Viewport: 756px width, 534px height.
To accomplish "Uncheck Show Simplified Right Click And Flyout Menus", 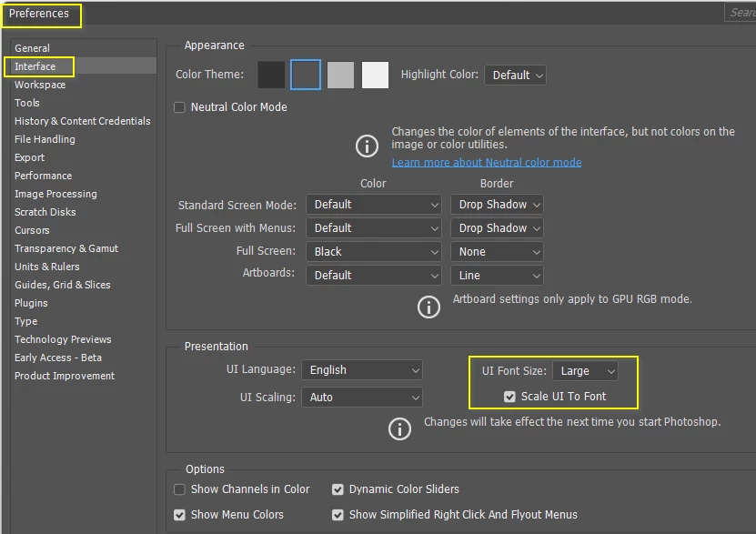I will point(338,515).
